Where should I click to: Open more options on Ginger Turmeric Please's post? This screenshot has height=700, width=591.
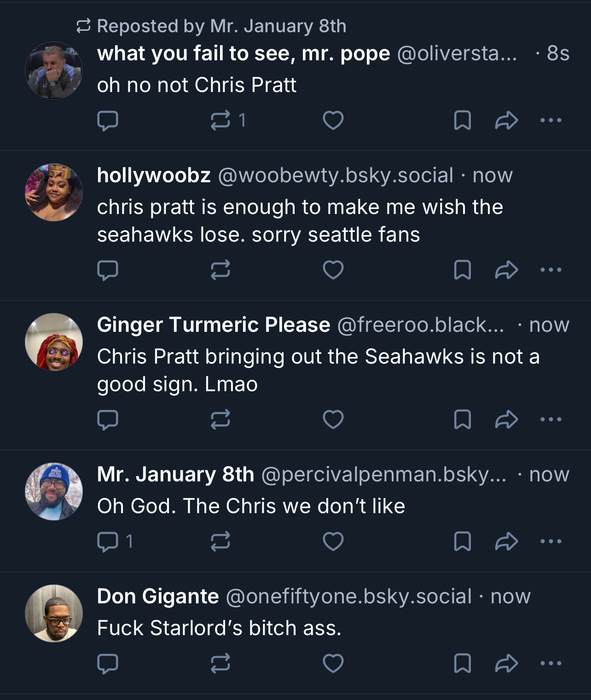click(551, 420)
